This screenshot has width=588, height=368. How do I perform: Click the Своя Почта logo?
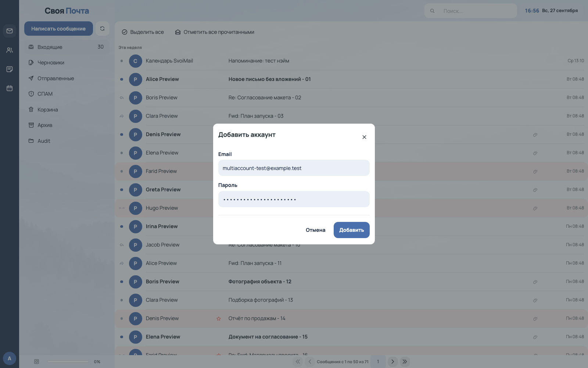click(x=67, y=11)
